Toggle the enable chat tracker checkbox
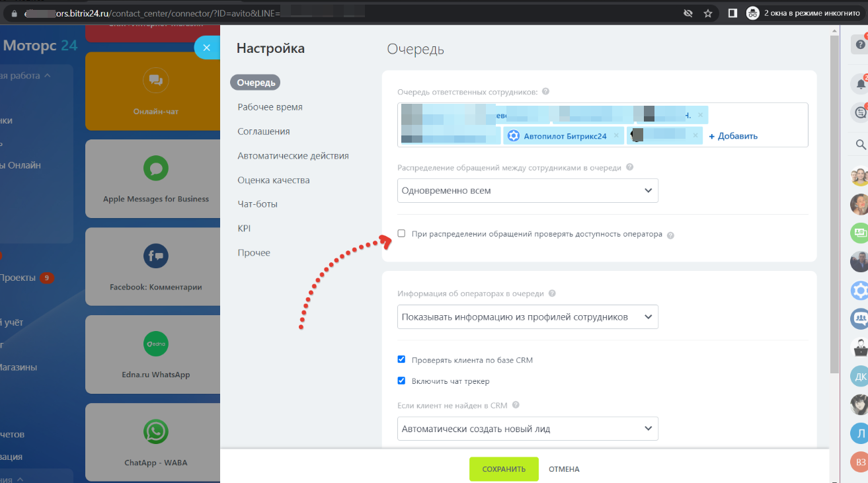868x483 pixels. click(x=401, y=381)
